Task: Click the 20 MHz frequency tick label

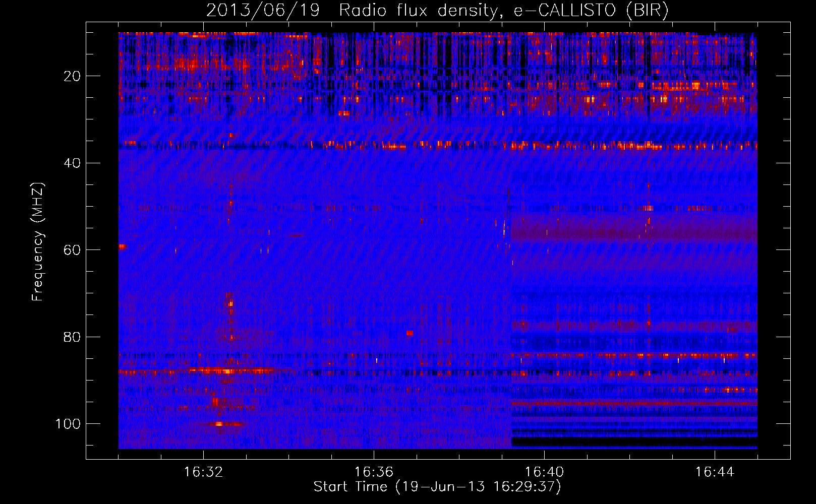Action: (x=72, y=76)
